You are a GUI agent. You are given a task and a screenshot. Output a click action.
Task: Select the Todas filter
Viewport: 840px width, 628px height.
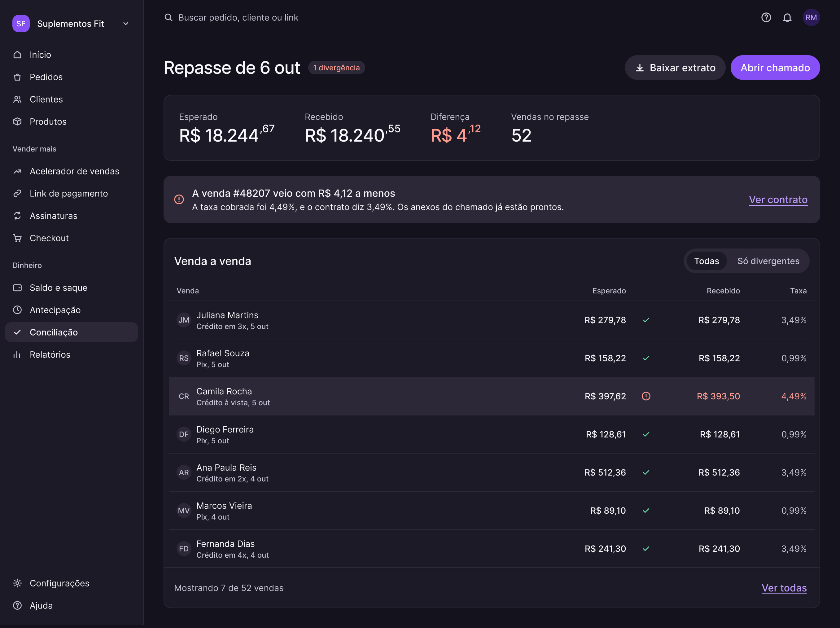click(706, 261)
